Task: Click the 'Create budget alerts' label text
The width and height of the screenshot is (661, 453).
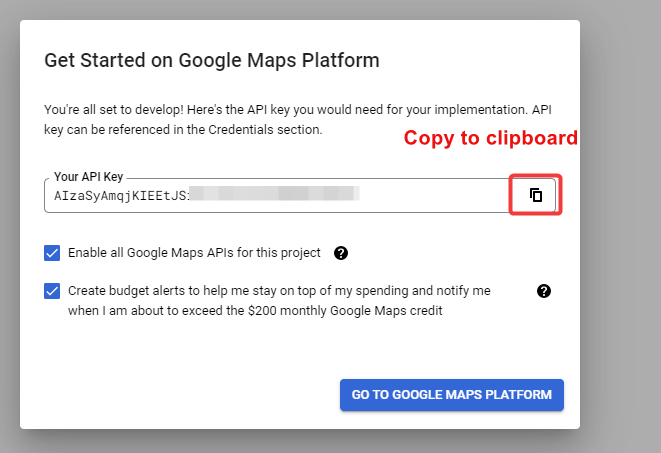Action: (279, 291)
